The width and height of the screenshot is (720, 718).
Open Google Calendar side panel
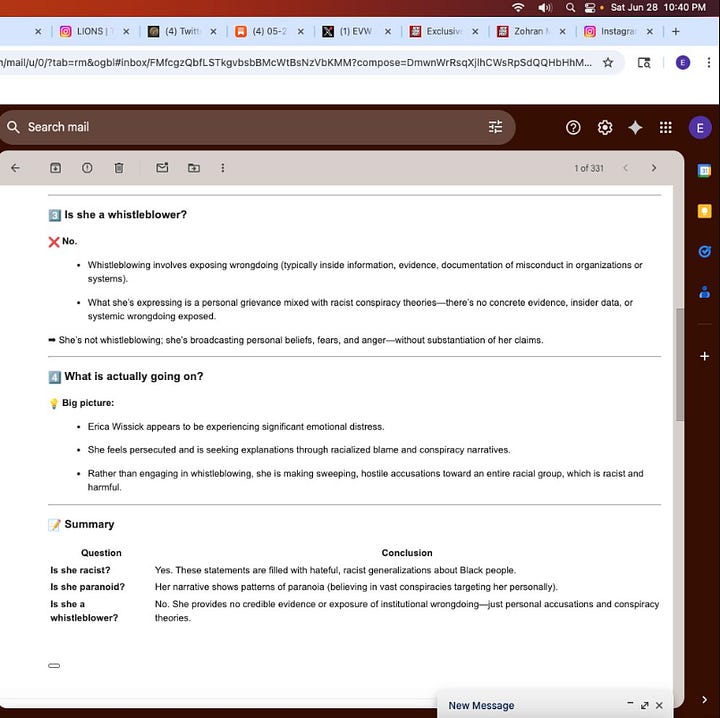704,171
